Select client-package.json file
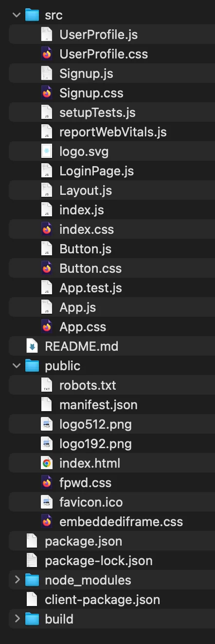The image size is (215, 644). [x=111, y=600]
